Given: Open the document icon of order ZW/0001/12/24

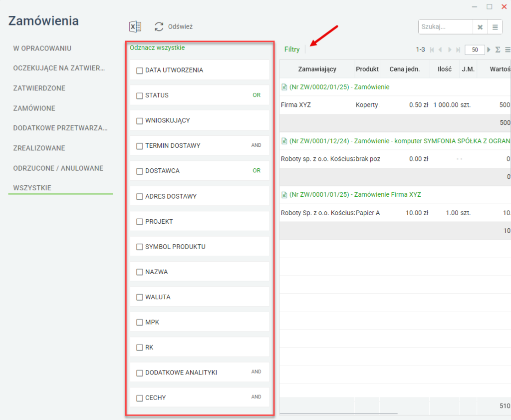Looking at the screenshot, I should click(284, 141).
